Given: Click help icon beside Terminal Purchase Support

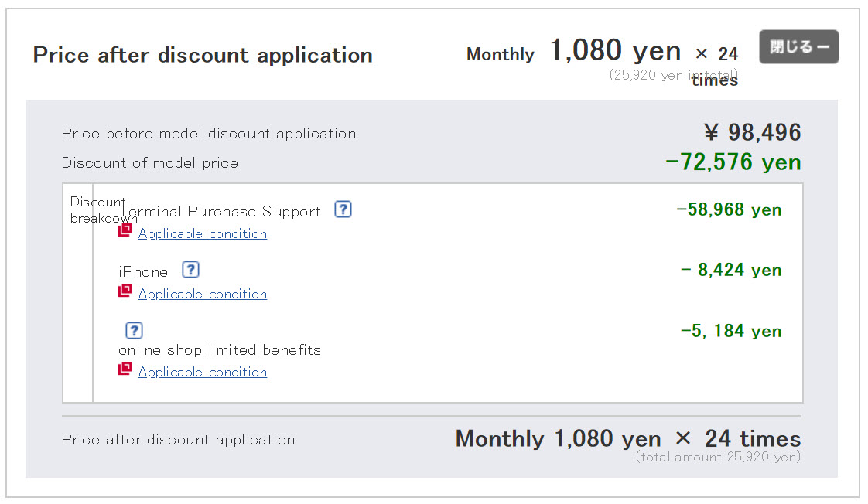Looking at the screenshot, I should tap(343, 209).
